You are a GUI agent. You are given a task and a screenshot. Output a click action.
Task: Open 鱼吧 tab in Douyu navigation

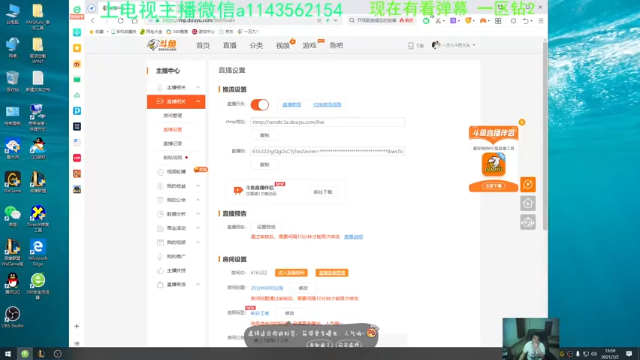tap(336, 45)
